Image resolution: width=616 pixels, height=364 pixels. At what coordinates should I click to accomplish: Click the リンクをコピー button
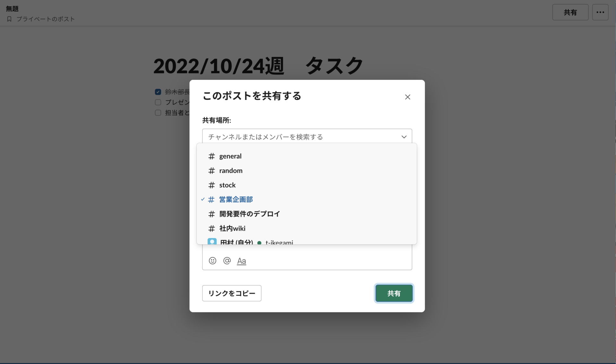coord(232,293)
